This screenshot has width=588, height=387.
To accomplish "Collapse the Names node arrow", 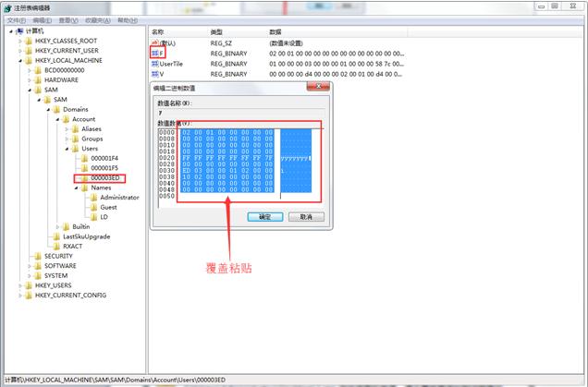I will pos(77,187).
